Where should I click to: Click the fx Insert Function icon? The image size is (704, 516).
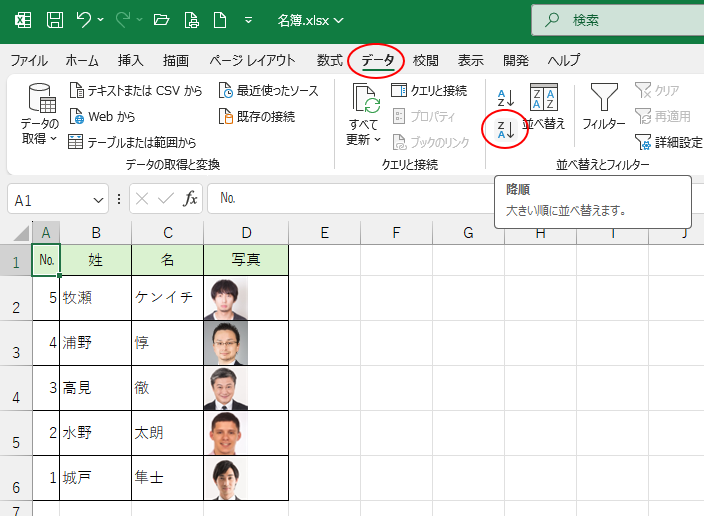point(190,199)
